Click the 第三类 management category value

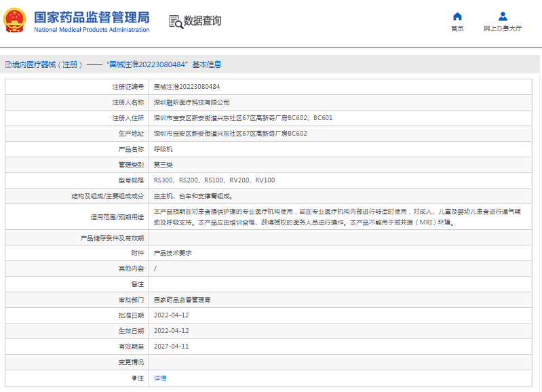[x=163, y=165]
